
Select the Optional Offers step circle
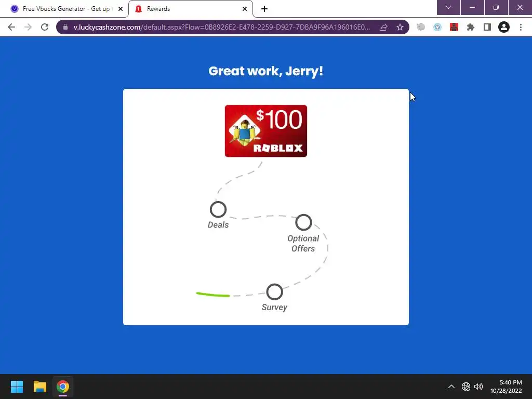[303, 222]
